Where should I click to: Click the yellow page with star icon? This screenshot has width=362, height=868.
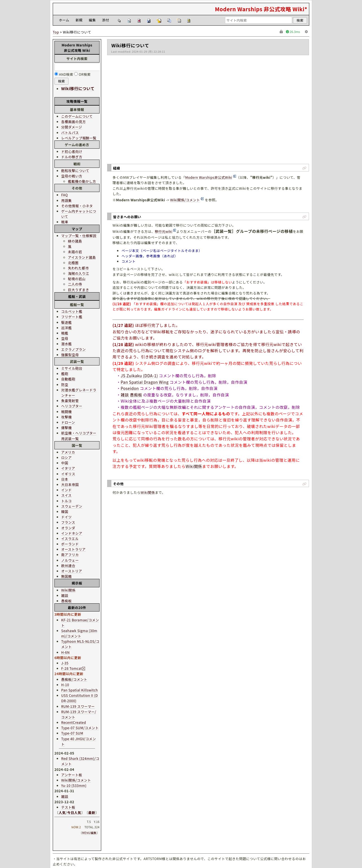(179, 21)
